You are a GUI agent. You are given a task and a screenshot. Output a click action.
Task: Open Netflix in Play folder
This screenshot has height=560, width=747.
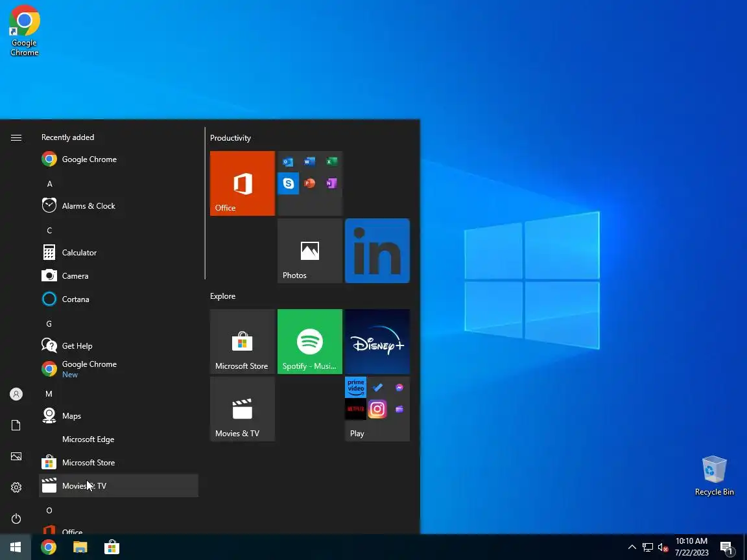355,409
